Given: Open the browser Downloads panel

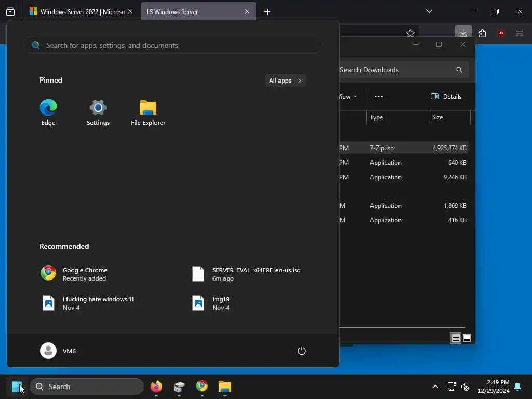Looking at the screenshot, I should [x=463, y=33].
